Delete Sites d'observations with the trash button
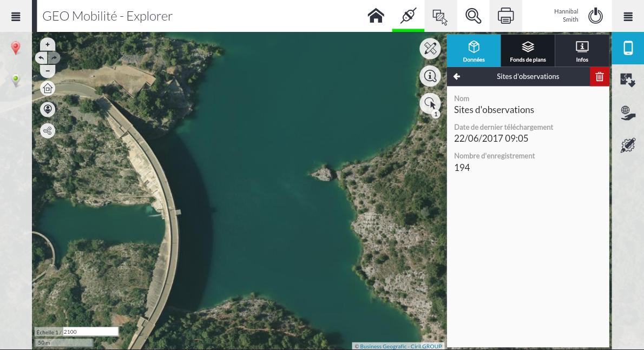The width and height of the screenshot is (644, 350). coord(599,77)
